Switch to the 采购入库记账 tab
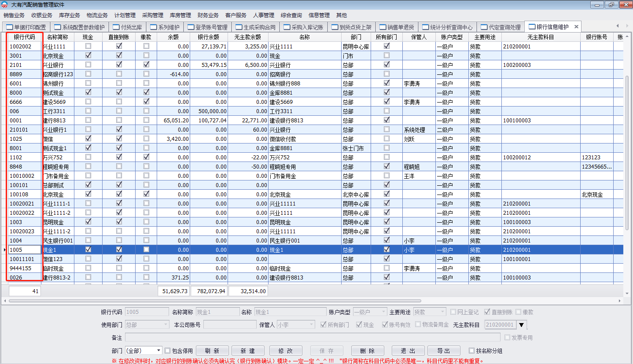The width and height of the screenshot is (633, 364). point(303,27)
